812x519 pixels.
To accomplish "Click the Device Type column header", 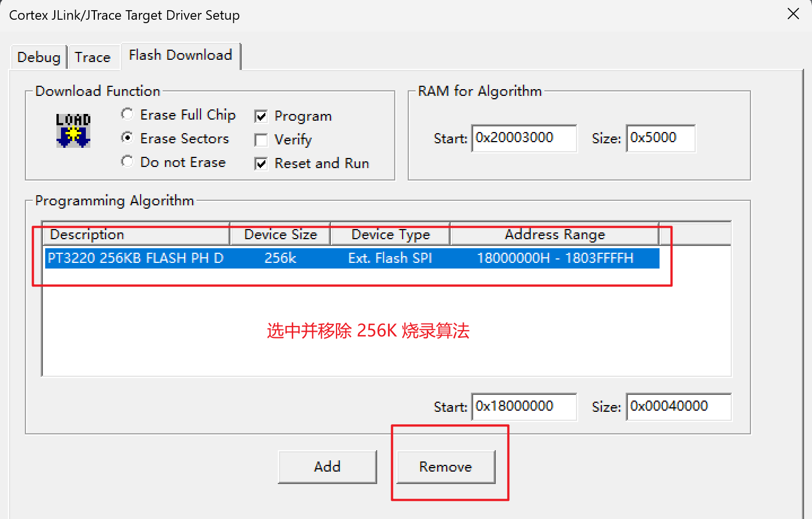I will coord(390,234).
